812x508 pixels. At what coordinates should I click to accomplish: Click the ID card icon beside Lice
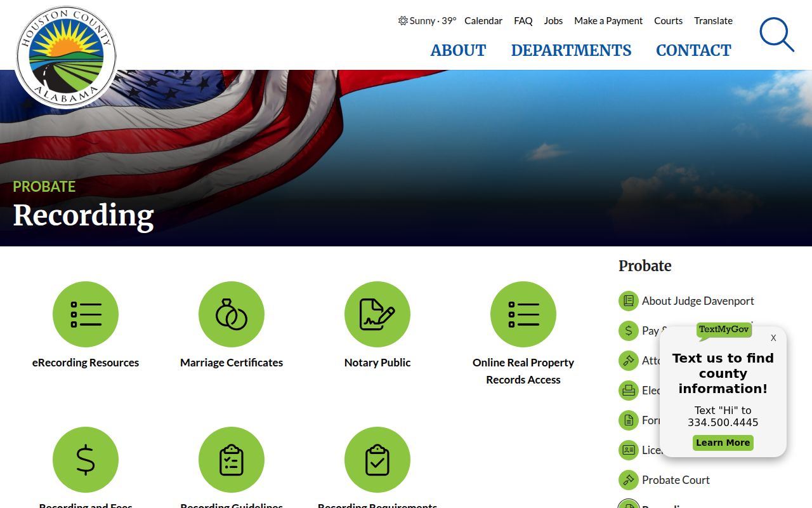click(x=629, y=450)
